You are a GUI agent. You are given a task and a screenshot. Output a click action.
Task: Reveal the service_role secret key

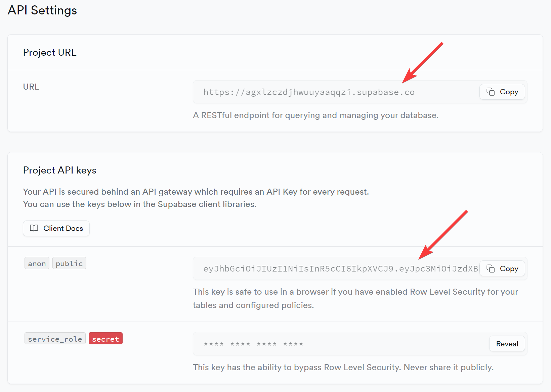(507, 344)
